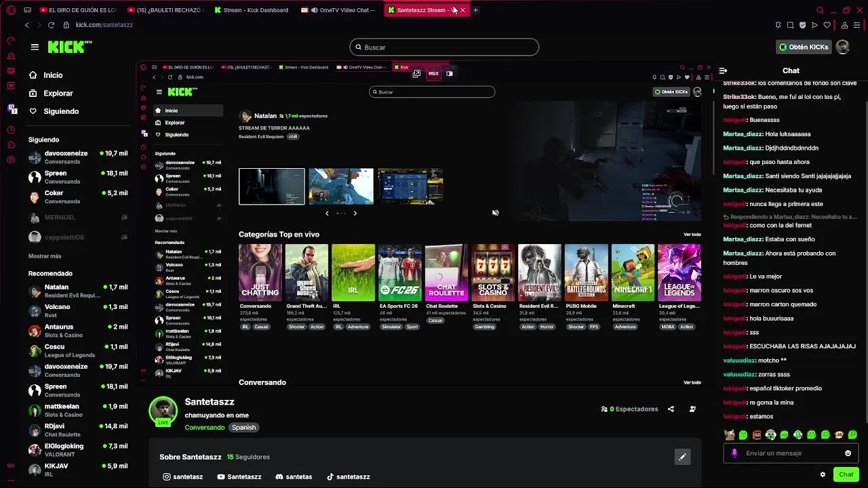Select Siguiendo in left sidebar
This screenshot has width=868, height=488.
(x=61, y=111)
